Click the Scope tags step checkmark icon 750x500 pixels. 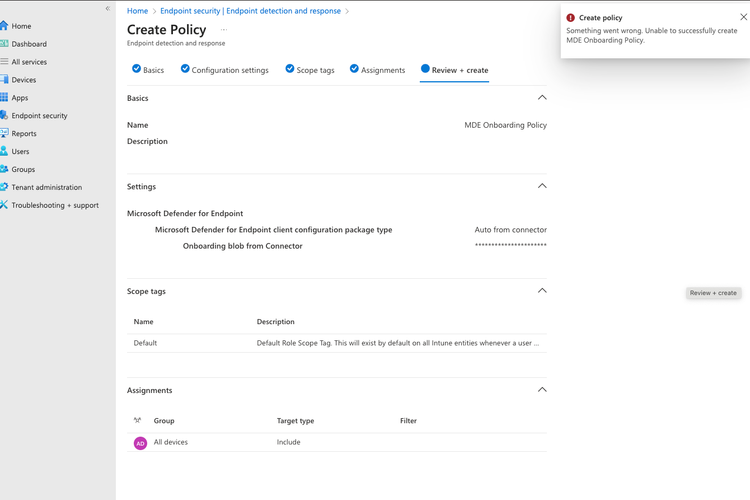[x=289, y=68]
